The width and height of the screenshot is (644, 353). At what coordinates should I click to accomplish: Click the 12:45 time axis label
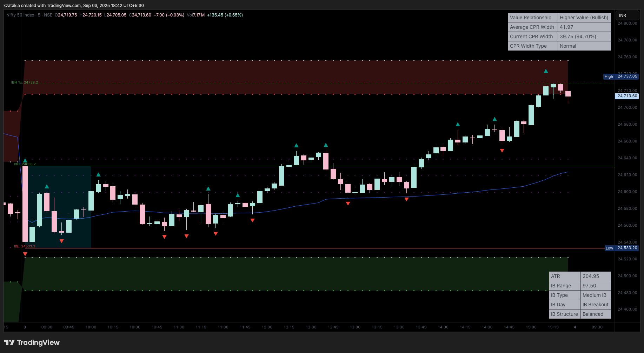coord(333,327)
